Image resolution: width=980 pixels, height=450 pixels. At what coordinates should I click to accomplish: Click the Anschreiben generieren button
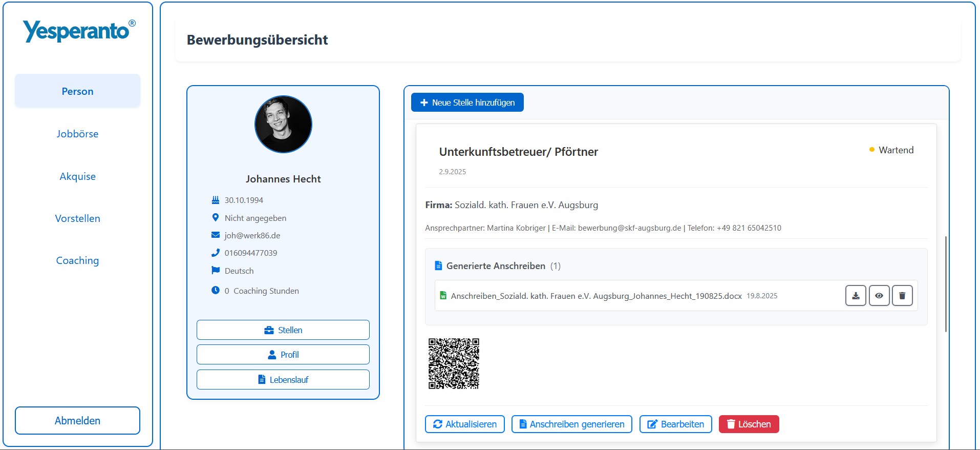(571, 424)
